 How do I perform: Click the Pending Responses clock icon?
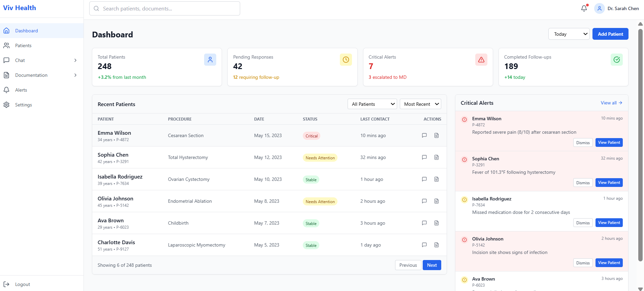(346, 60)
